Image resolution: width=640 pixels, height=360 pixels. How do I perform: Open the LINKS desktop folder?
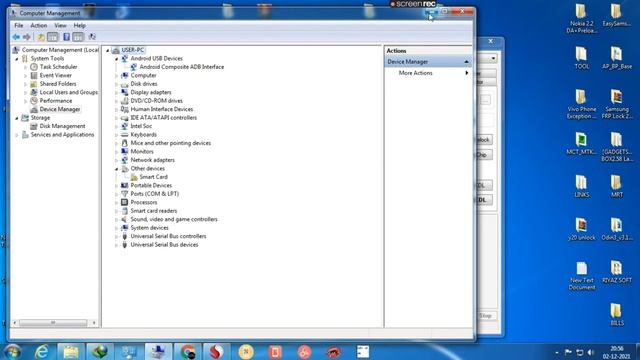[x=582, y=186]
